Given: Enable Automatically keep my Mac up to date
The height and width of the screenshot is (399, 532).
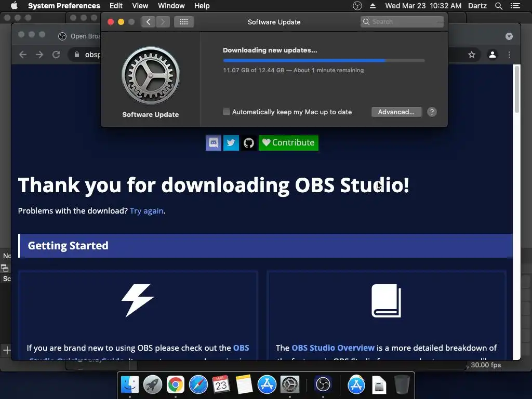Looking at the screenshot, I should pyautogui.click(x=227, y=112).
